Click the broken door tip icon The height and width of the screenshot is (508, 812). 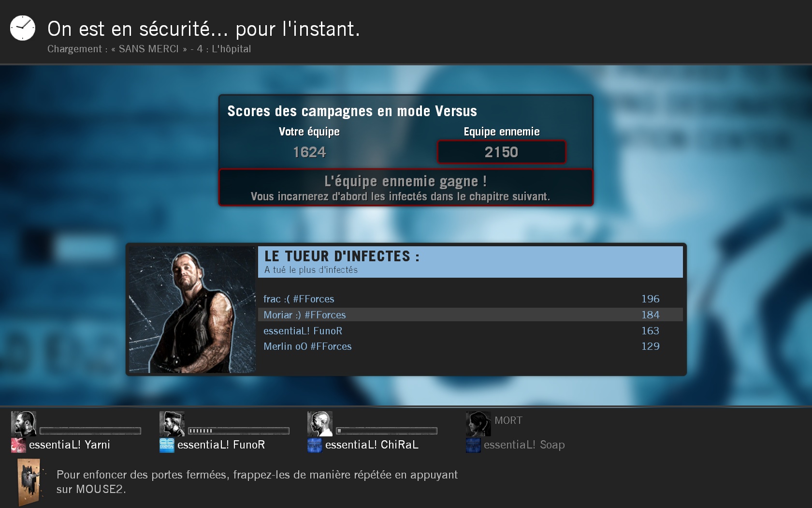(x=29, y=482)
